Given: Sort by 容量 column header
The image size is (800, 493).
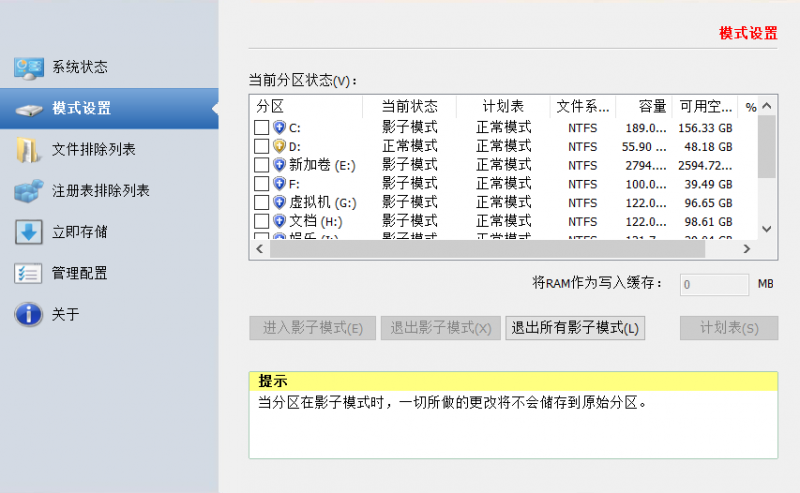Looking at the screenshot, I should (x=644, y=107).
